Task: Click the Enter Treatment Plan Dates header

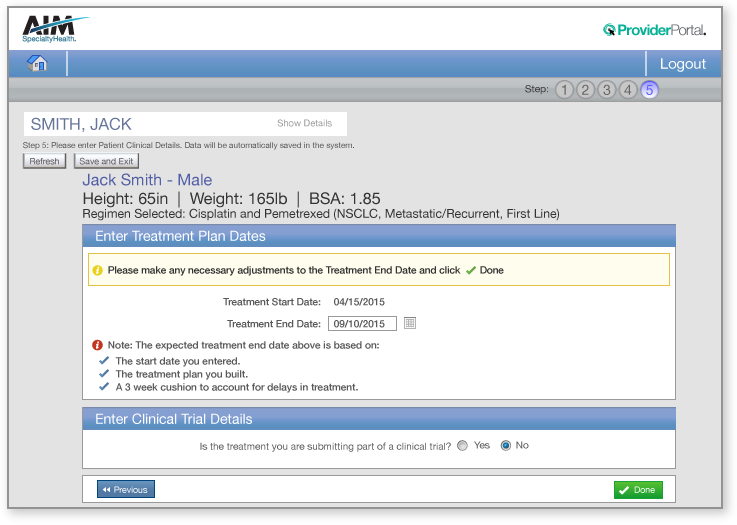Action: [379, 236]
